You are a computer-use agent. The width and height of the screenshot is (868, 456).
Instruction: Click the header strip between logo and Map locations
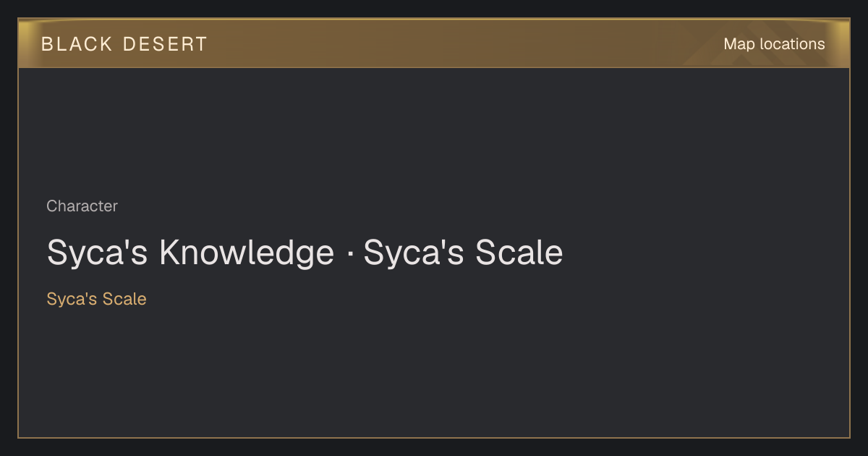point(463,43)
